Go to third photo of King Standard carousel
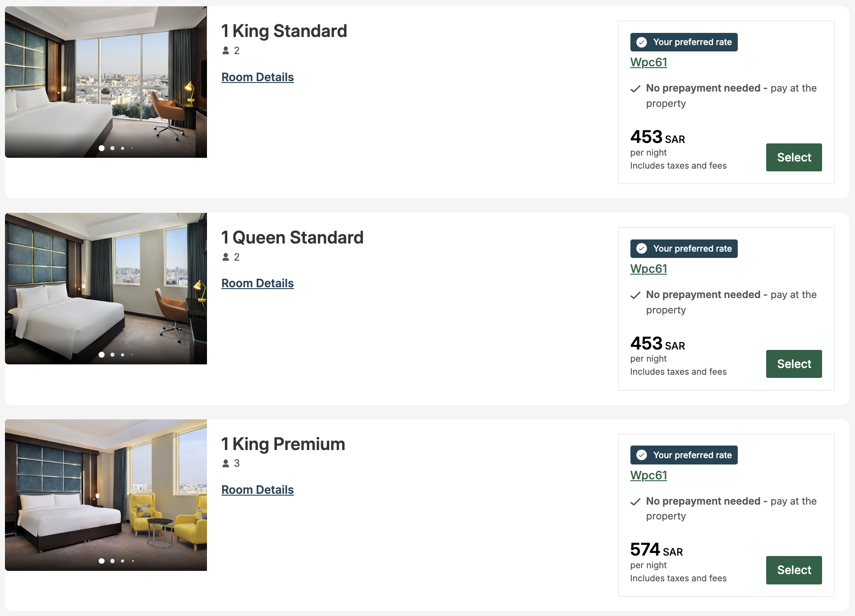This screenshot has height=616, width=855. click(x=123, y=148)
